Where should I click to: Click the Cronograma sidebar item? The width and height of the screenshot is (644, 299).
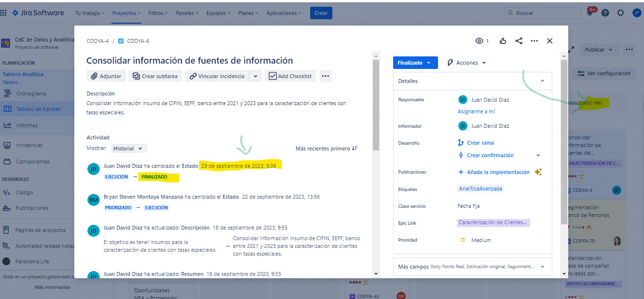point(31,94)
